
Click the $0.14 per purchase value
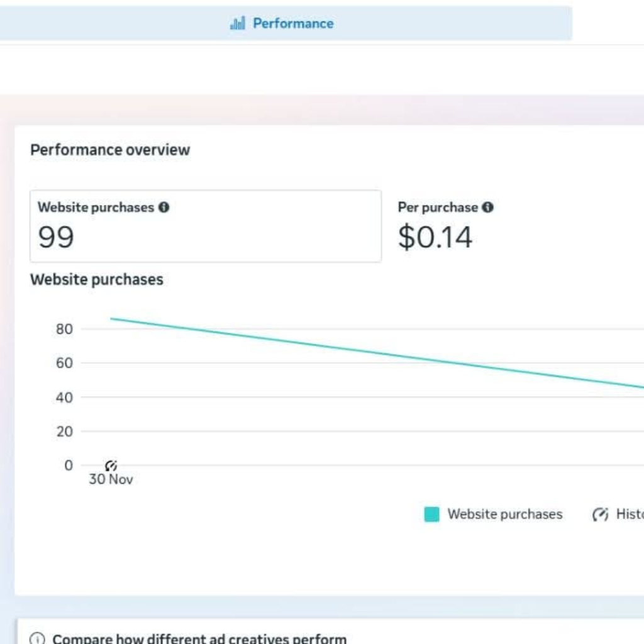[435, 238]
